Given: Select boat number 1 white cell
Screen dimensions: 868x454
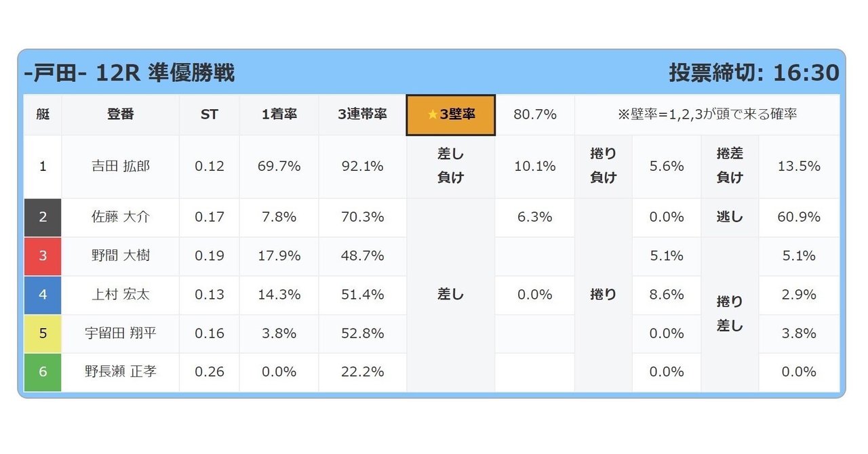Looking at the screenshot, I should tap(43, 166).
